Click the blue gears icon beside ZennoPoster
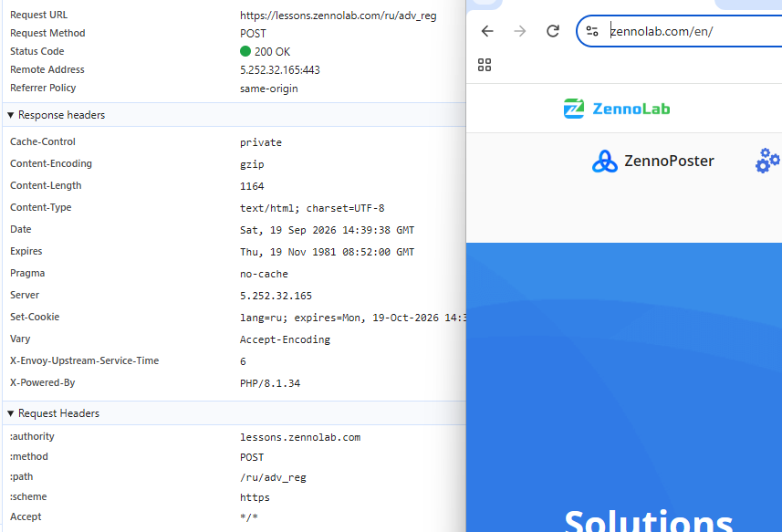 (x=768, y=161)
